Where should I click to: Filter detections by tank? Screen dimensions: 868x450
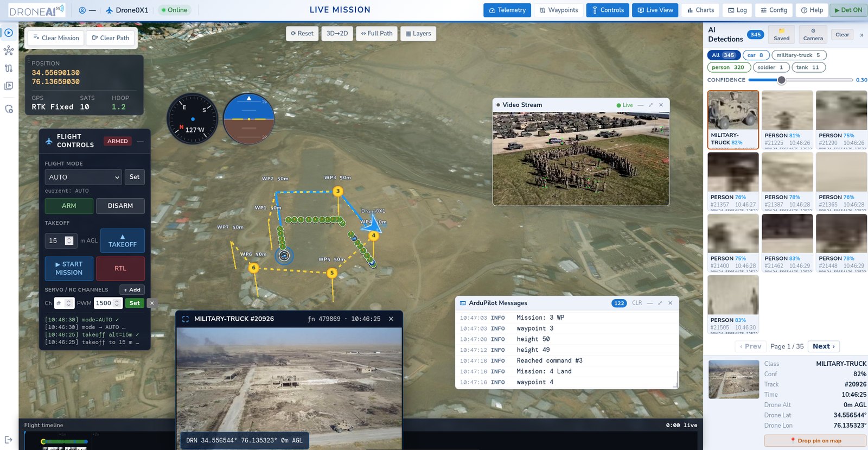[x=808, y=67]
